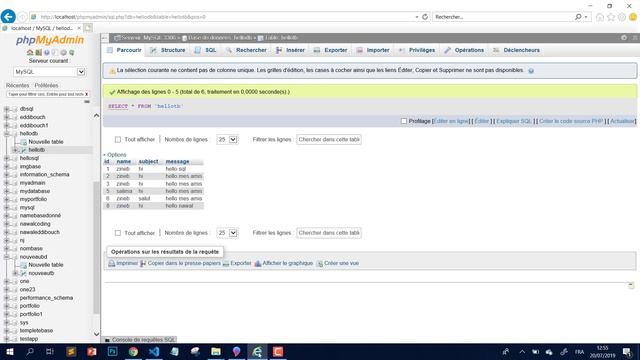
Task: Open Google Chrome from taskbar
Action: [x=133, y=352]
